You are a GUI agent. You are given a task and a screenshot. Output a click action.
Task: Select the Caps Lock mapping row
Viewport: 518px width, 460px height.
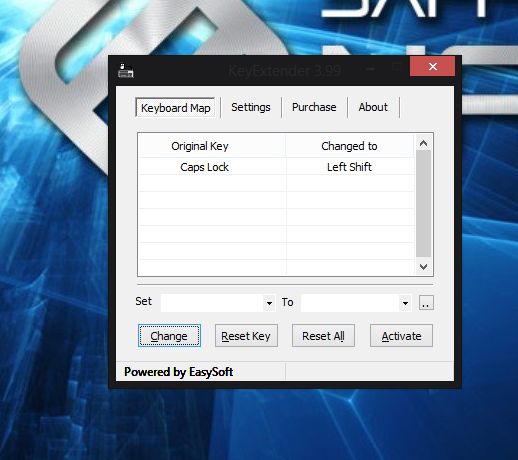tap(276, 167)
